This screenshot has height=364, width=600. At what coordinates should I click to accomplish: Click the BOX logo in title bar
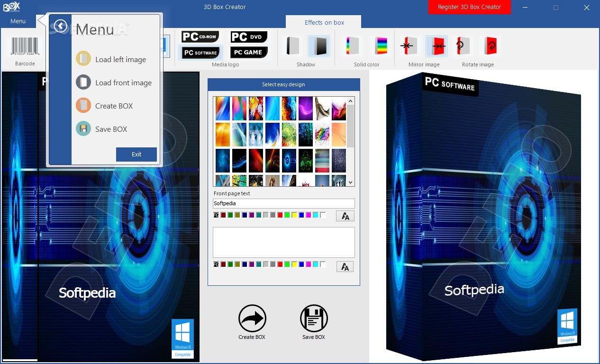11,7
